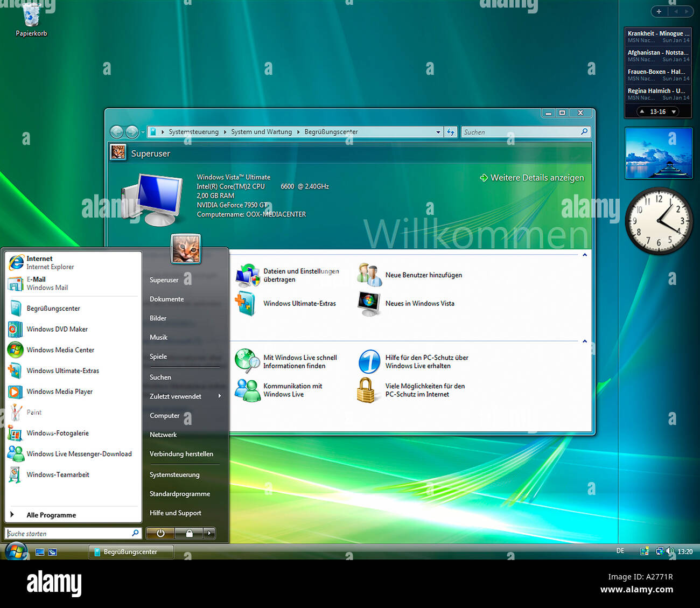Click Show Desktop quick launch icon
The width and height of the screenshot is (700, 608).
point(39,552)
